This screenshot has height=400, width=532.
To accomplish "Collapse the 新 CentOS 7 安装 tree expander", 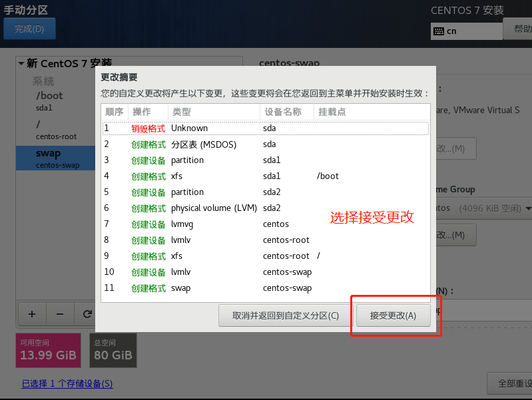I will (21, 63).
